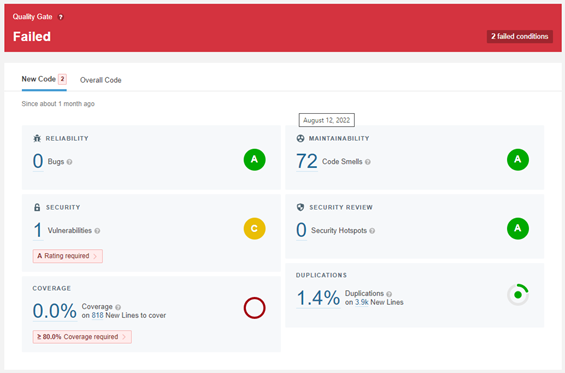Click the Since about 1 month ago text
565x373 pixels.
pos(58,104)
